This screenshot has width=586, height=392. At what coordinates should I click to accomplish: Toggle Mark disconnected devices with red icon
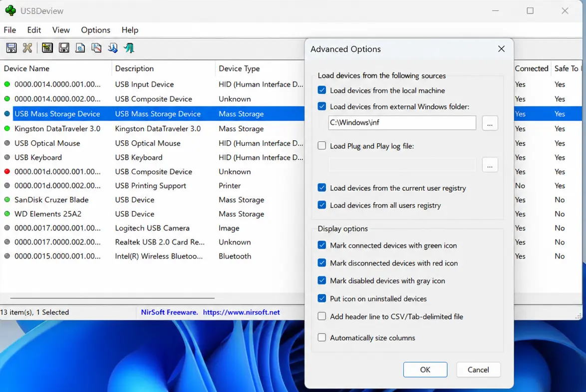[x=322, y=263]
